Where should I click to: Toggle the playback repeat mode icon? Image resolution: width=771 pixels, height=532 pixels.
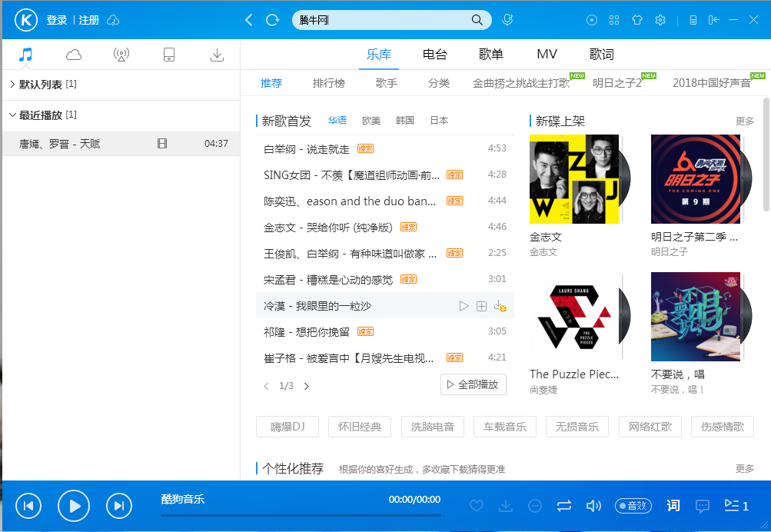point(564,506)
